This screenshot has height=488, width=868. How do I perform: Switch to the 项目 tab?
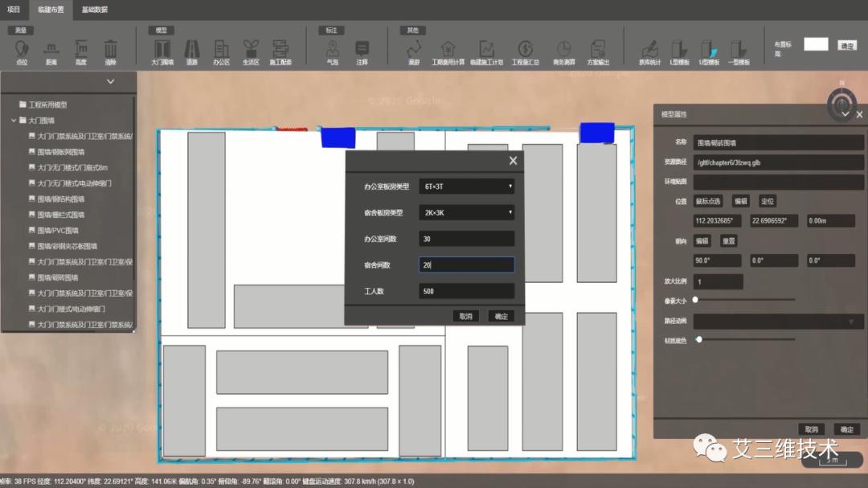tap(14, 10)
